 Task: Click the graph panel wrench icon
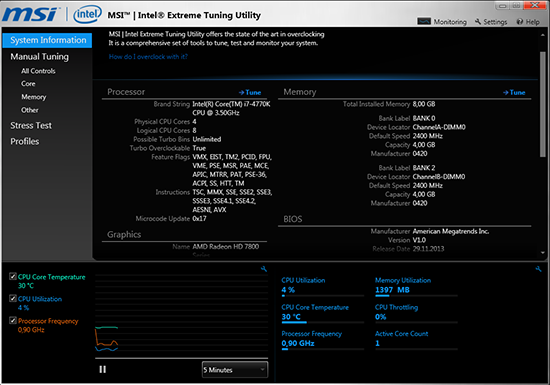point(264,269)
